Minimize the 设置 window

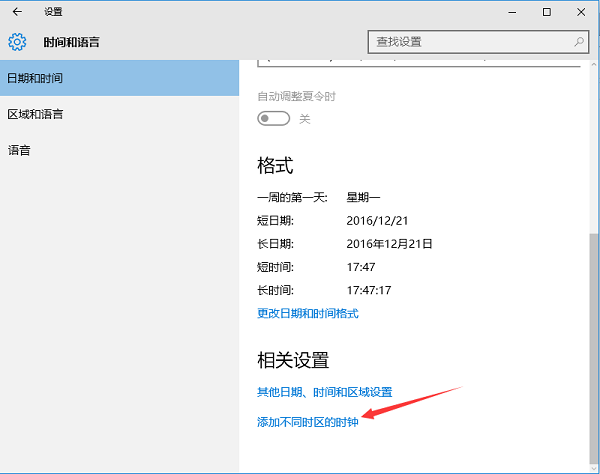pos(512,12)
